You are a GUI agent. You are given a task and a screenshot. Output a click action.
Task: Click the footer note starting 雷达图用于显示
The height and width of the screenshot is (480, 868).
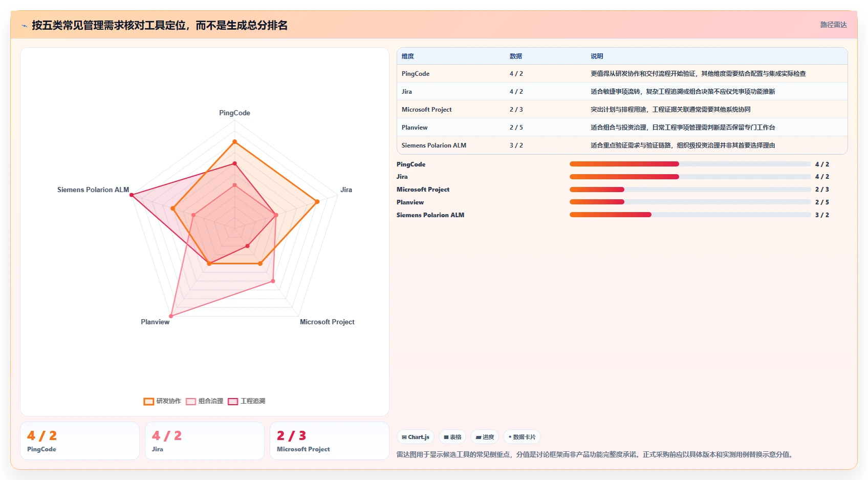tap(596, 454)
